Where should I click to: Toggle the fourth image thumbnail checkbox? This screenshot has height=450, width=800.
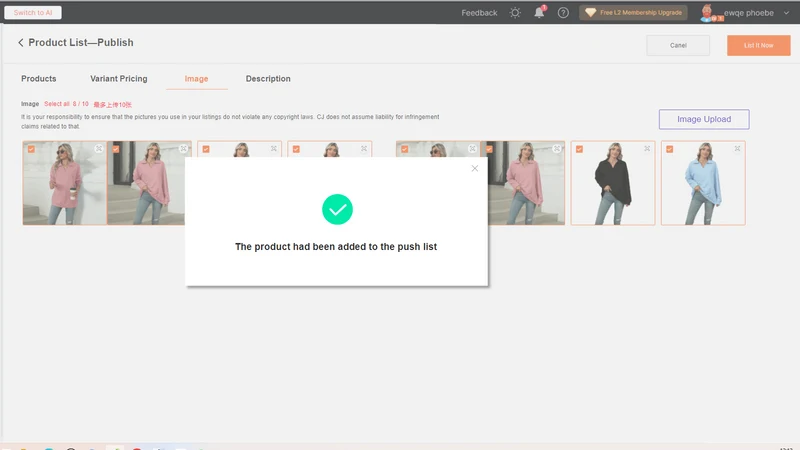click(296, 149)
